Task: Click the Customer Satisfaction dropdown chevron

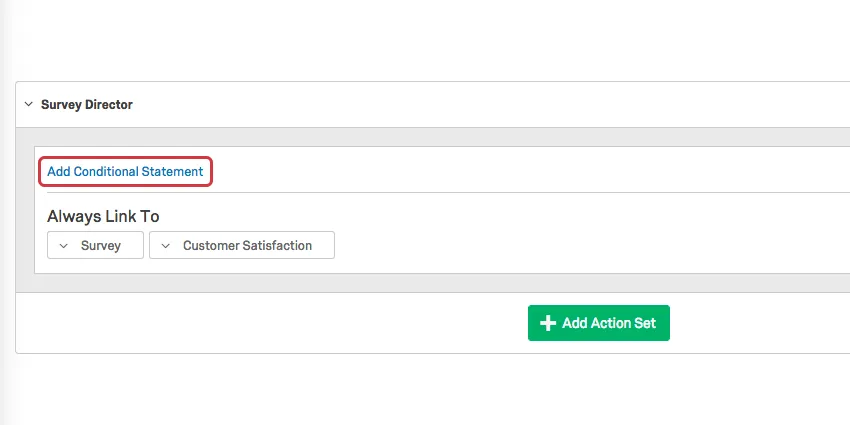Action: pos(165,246)
